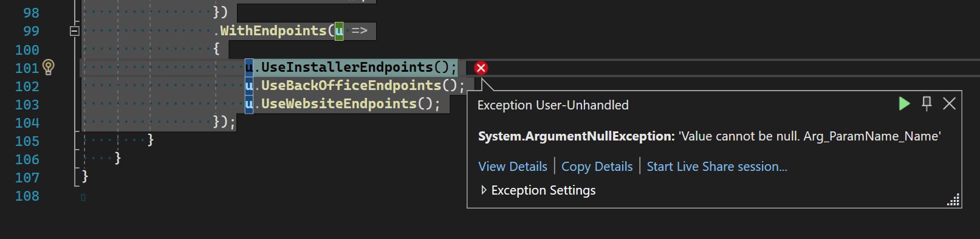Click the red exception error icon
Screen dimensions: 980x239
(x=481, y=68)
